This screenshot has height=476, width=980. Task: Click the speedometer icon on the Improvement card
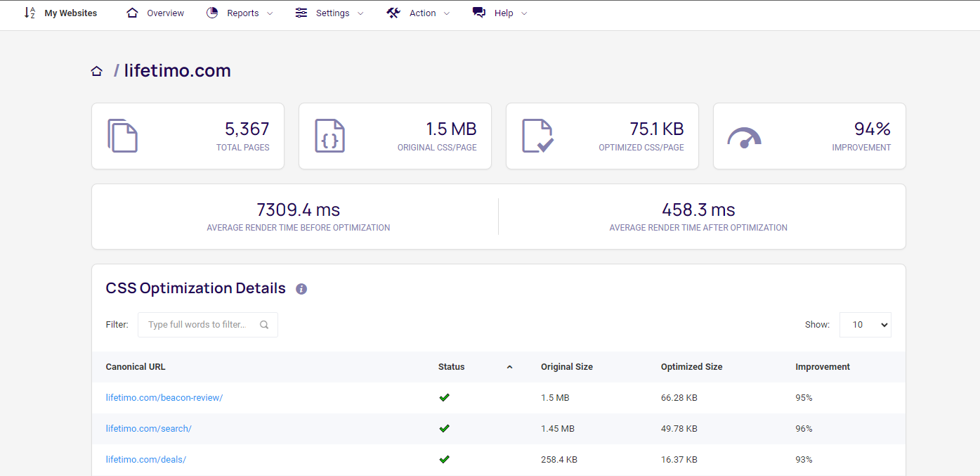click(745, 138)
